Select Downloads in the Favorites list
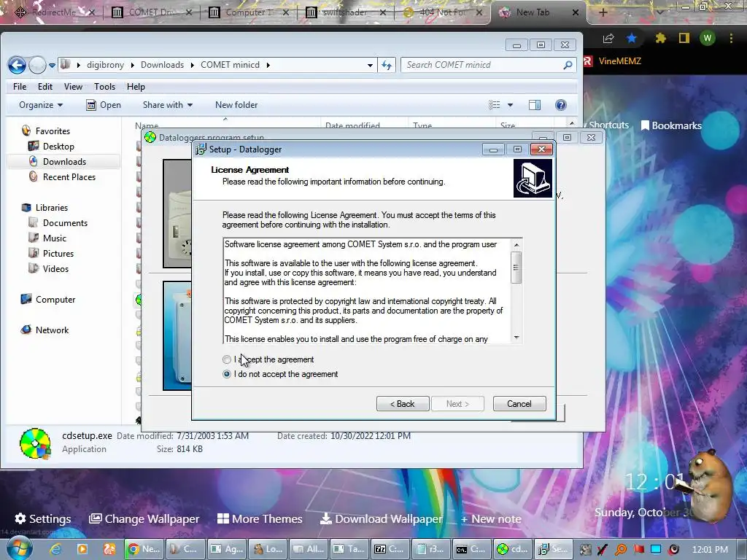747x560 pixels. coord(64,161)
